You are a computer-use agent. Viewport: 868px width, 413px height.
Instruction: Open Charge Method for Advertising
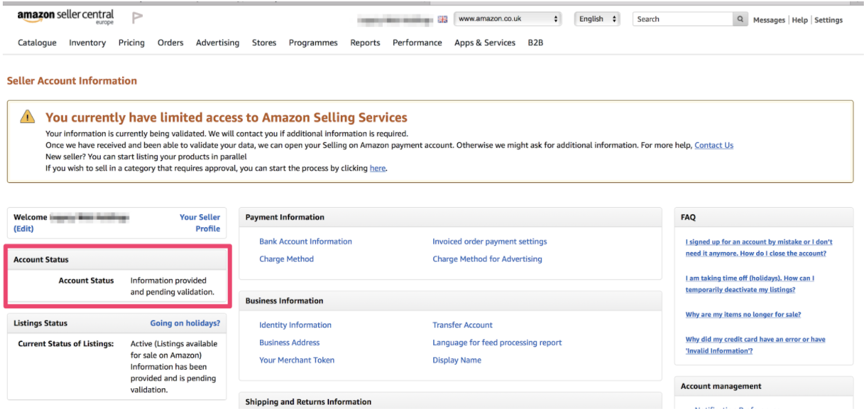pos(487,259)
